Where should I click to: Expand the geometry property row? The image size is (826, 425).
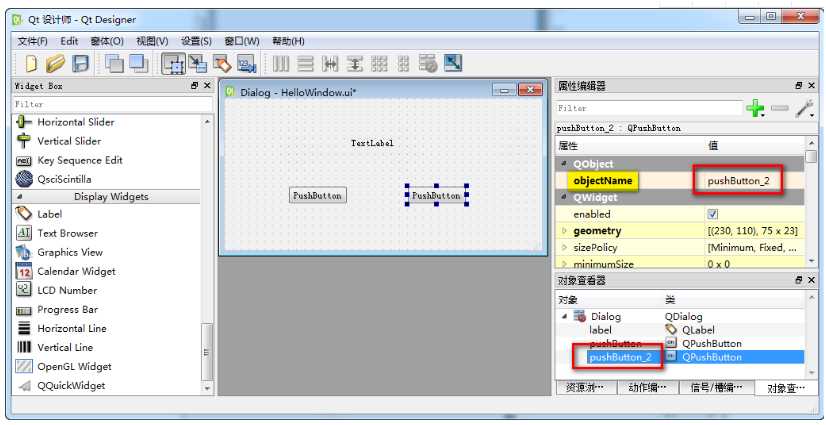tap(564, 232)
